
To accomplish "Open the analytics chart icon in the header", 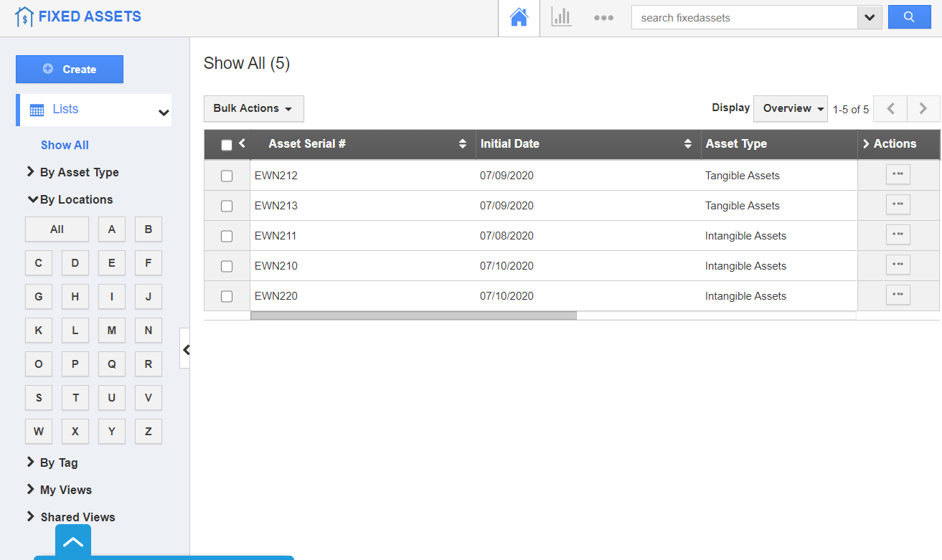I will 561,17.
